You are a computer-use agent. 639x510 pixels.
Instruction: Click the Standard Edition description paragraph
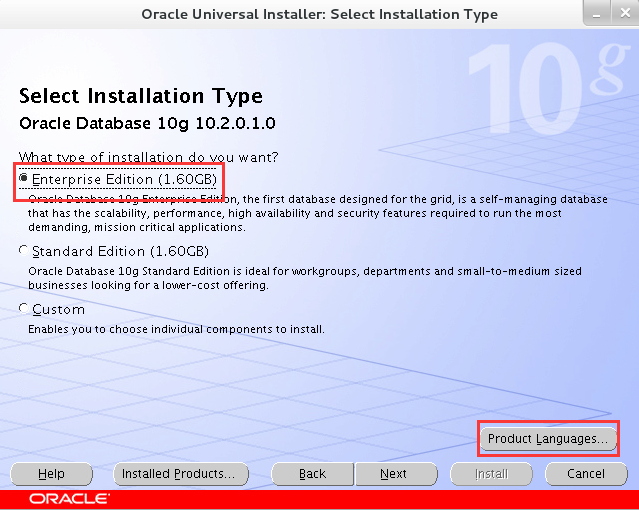pos(305,278)
